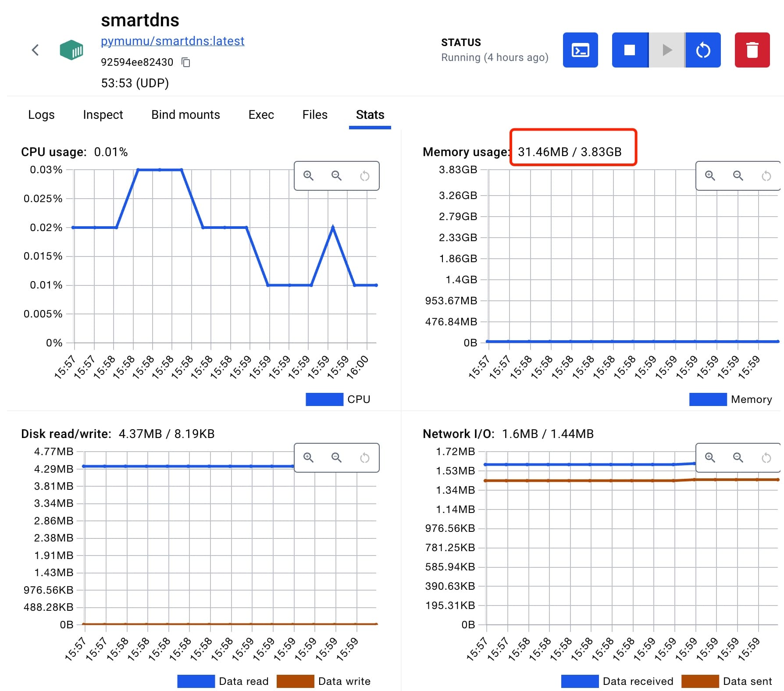The image size is (784, 691).
Task: Toggle the Data received legend swatch
Action: coord(580,681)
